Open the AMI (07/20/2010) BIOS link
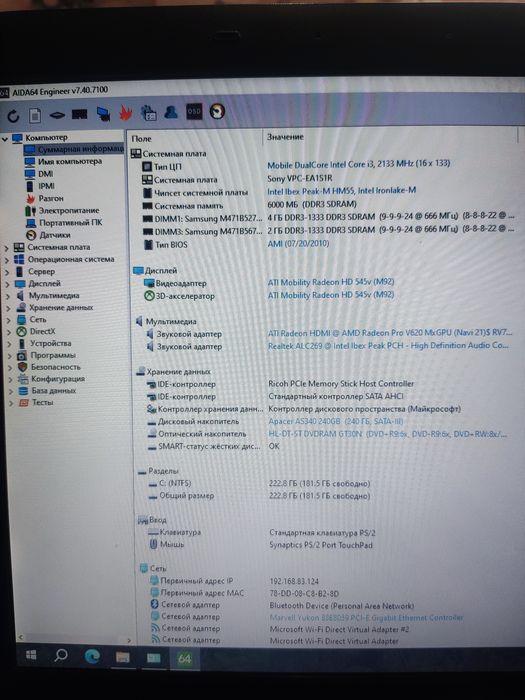525x700 pixels. [x=298, y=244]
